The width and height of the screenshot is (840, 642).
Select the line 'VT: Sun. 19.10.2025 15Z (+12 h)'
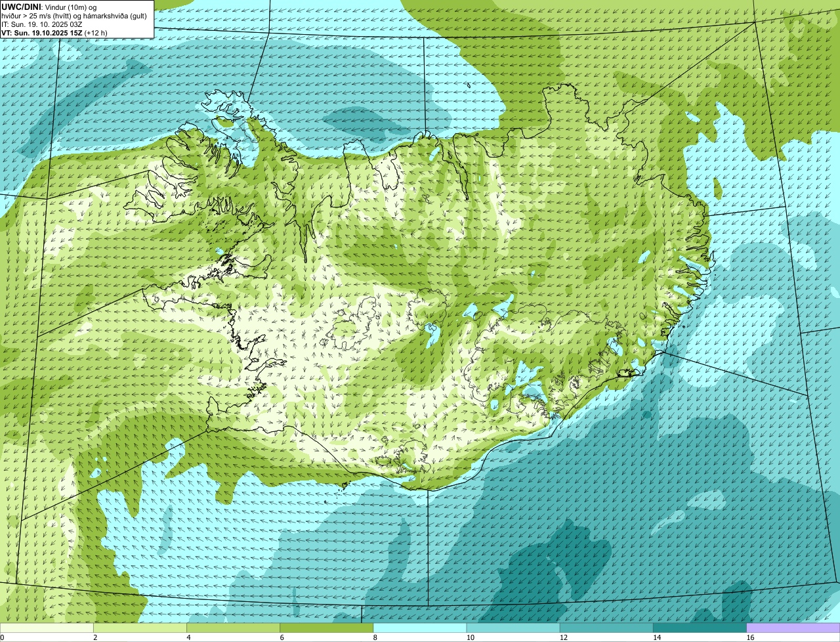[x=54, y=32]
